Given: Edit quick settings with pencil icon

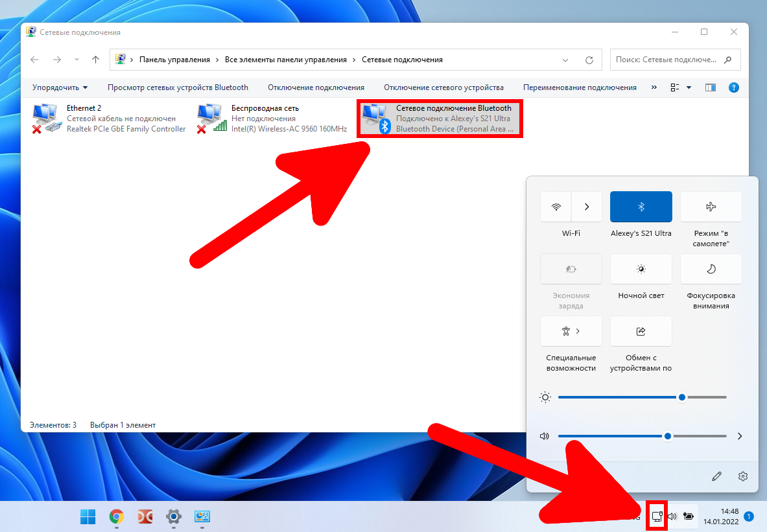Looking at the screenshot, I should 716,476.
